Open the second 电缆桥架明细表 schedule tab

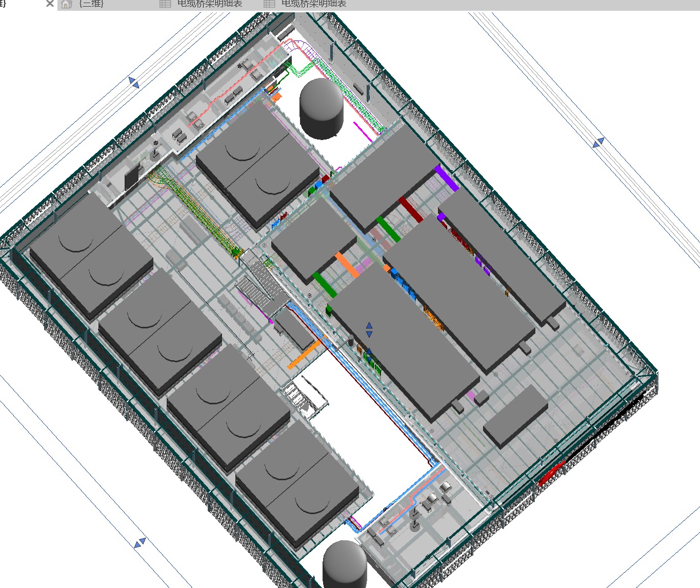313,4
